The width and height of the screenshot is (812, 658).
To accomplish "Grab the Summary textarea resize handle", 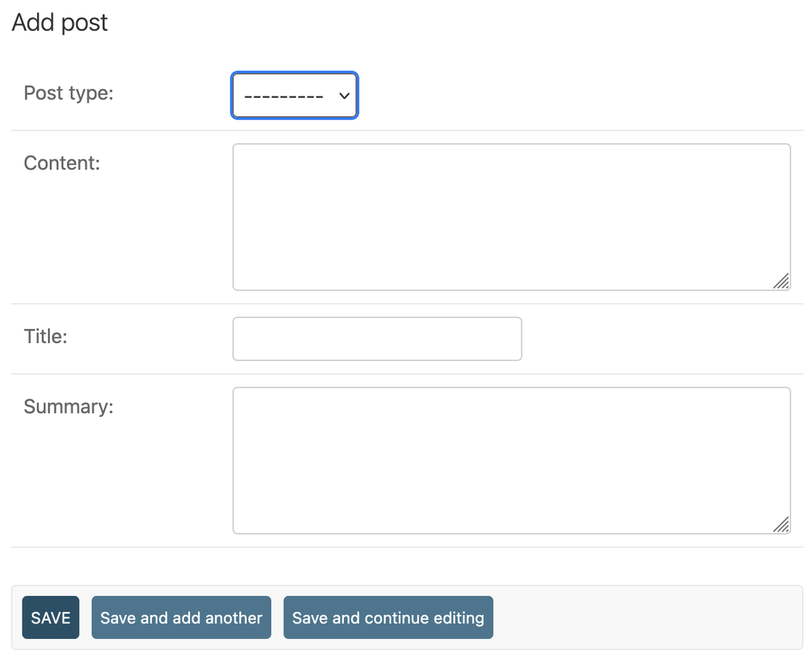I will pyautogui.click(x=781, y=525).
